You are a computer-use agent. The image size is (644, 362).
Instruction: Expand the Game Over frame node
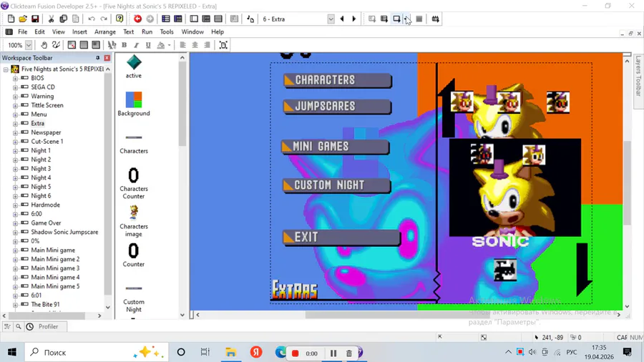tap(15, 223)
